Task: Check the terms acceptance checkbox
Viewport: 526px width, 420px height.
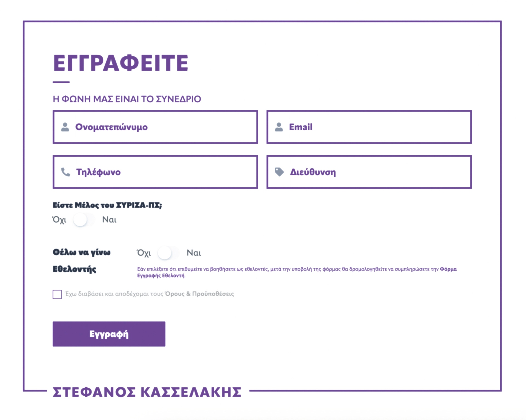Action: [x=57, y=294]
